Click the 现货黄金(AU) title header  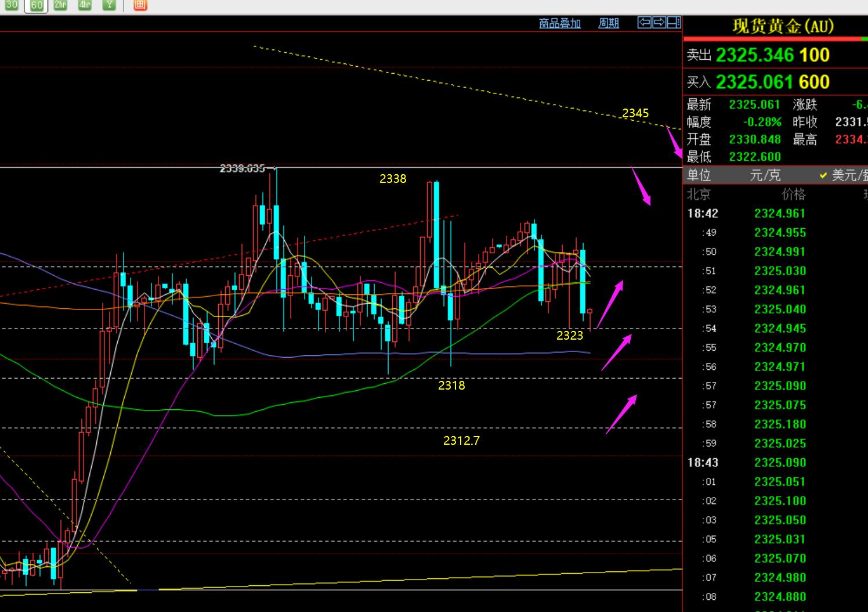[783, 26]
